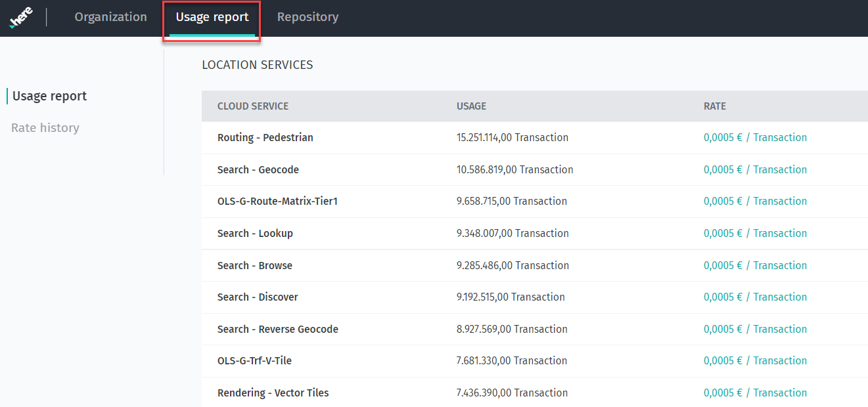Viewport: 868px width, 407px height.
Task: Open the Search - Discover rate link
Action: click(755, 297)
